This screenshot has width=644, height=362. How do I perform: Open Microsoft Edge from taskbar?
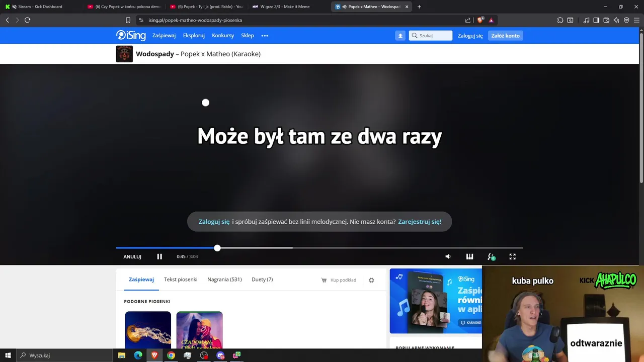[x=138, y=355]
